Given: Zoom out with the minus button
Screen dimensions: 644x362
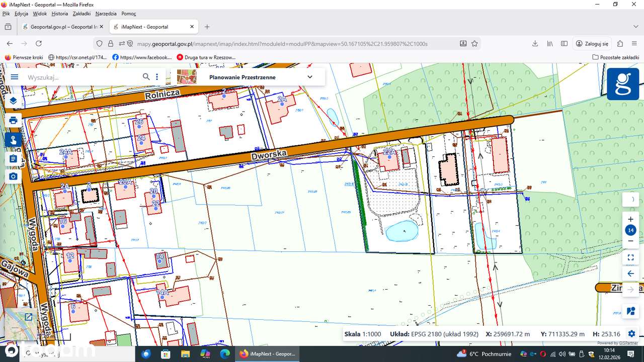Looking at the screenshot, I should pos(630,241).
